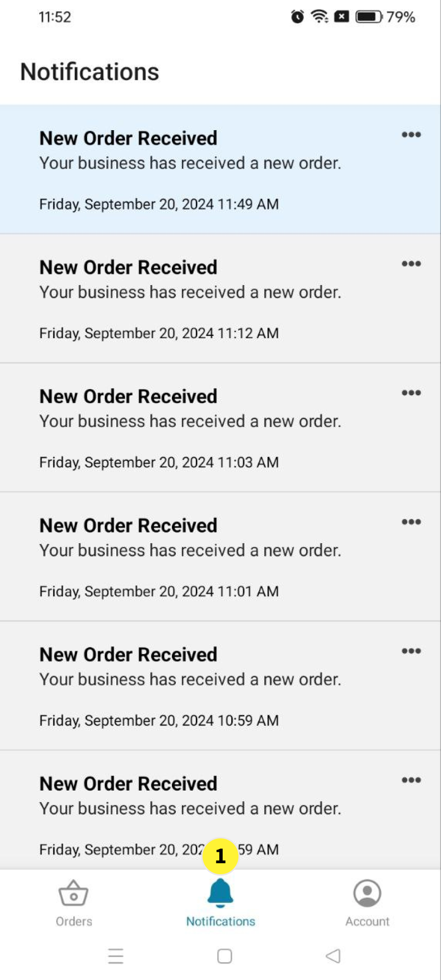This screenshot has height=980, width=441.
Task: Open the Account profile icon
Action: click(x=367, y=893)
